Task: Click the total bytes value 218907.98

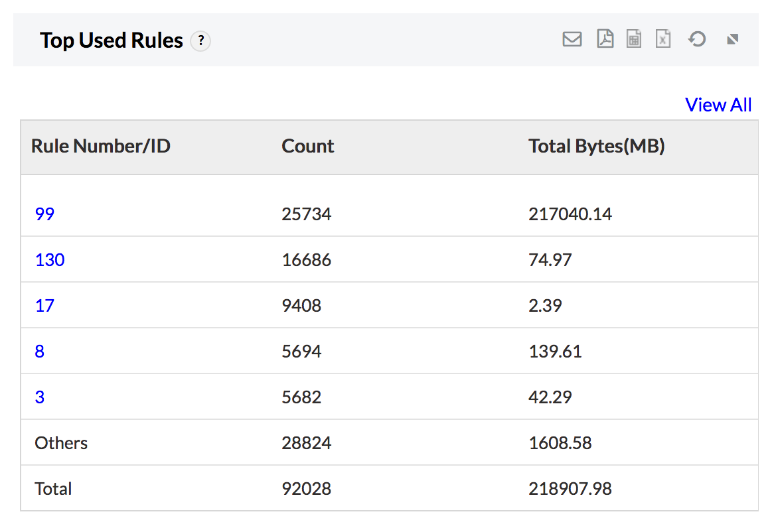Action: click(570, 489)
